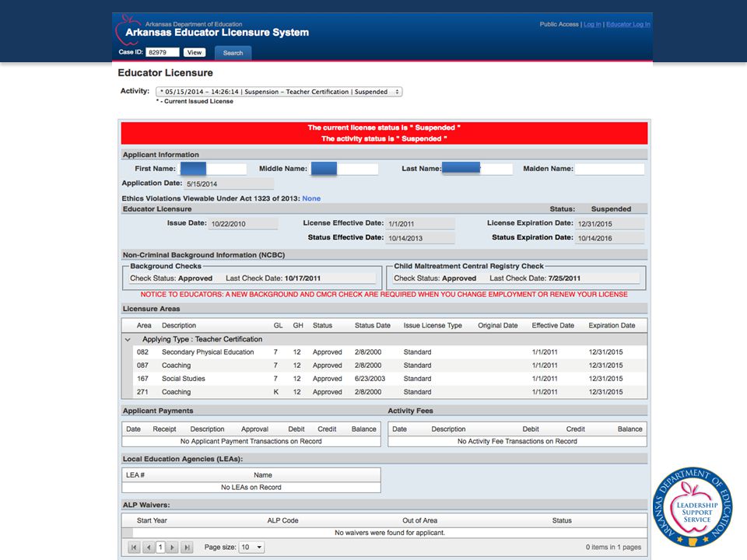Click the GL column header

[x=279, y=325]
